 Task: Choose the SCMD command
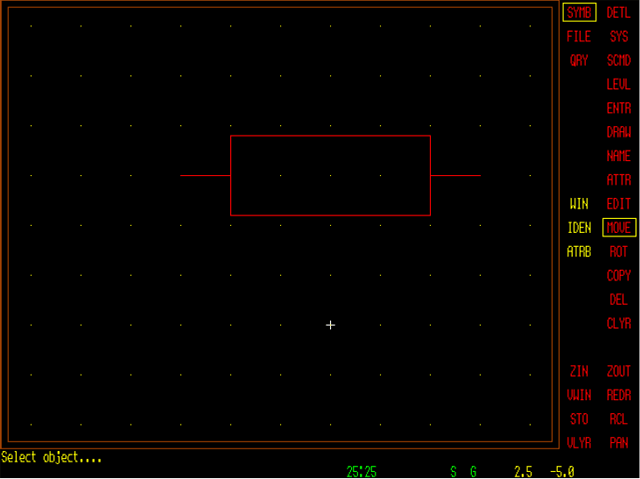(x=619, y=60)
